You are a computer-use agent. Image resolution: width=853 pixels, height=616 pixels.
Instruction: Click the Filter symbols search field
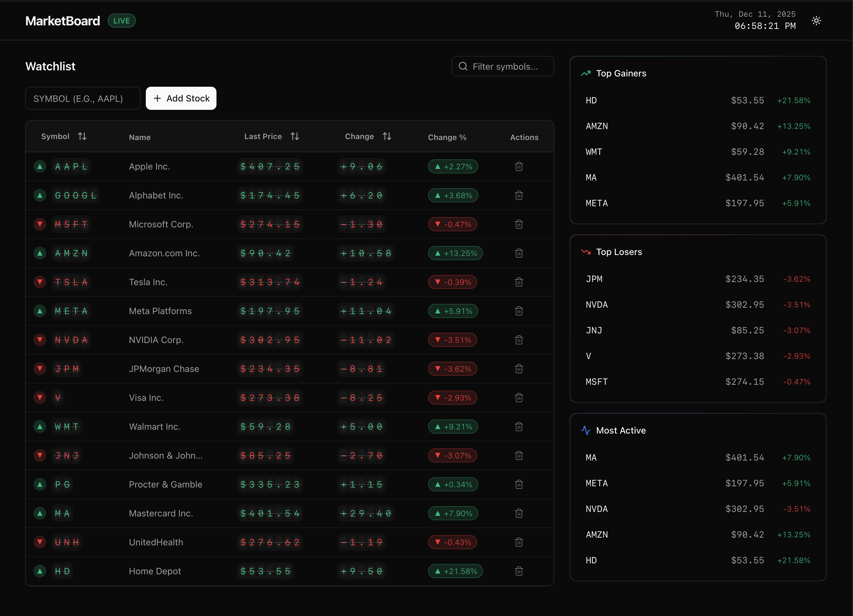coord(503,66)
